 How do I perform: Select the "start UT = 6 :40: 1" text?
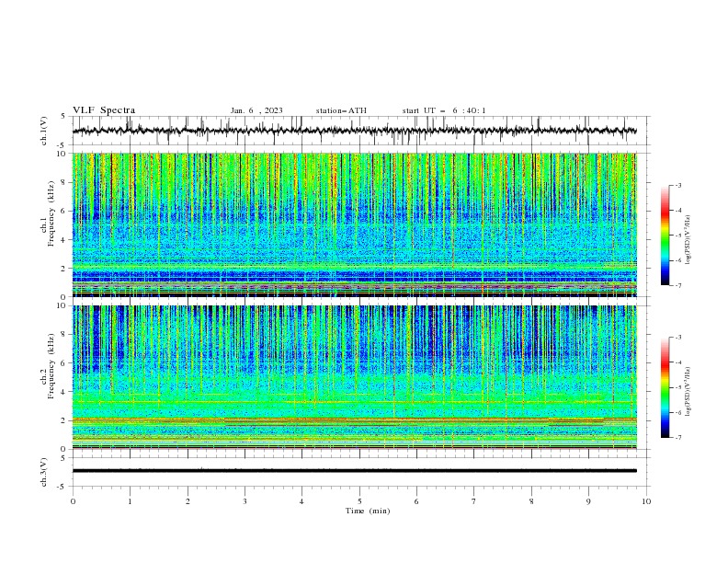coord(444,110)
